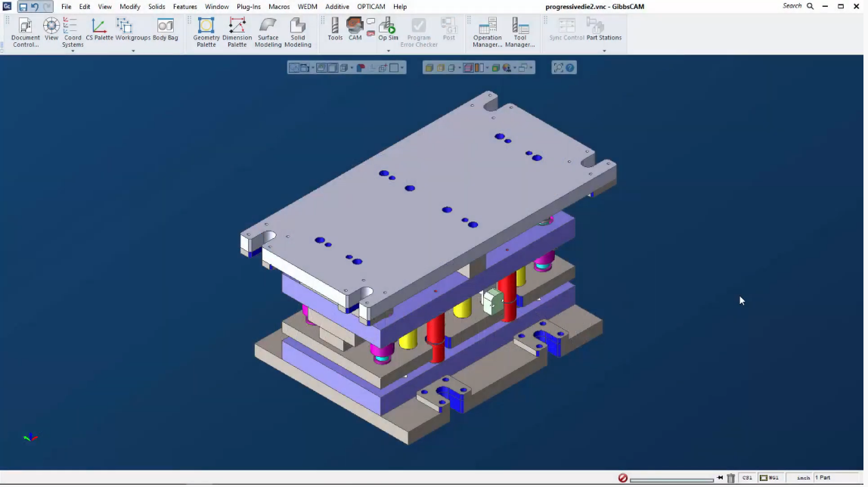Open the Document Control dialog
The image size is (868, 487).
click(26, 32)
